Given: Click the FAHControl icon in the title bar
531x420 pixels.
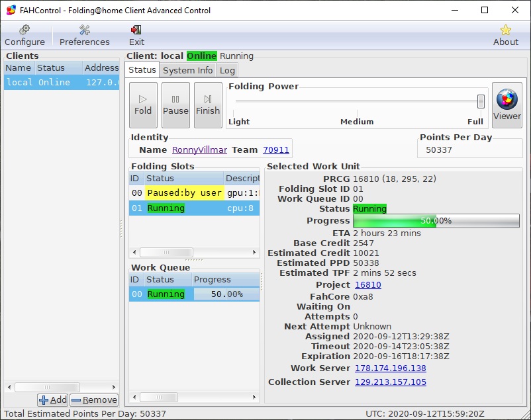Looking at the screenshot, I should click(11, 10).
